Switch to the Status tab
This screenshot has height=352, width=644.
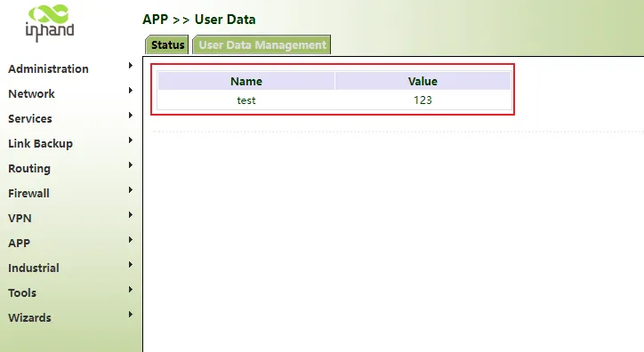[x=167, y=44]
